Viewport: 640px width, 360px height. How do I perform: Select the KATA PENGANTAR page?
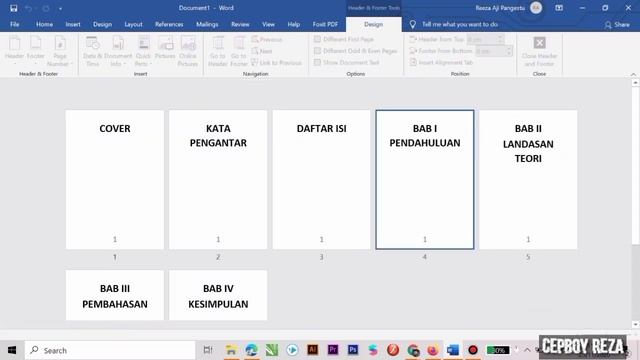(218, 180)
